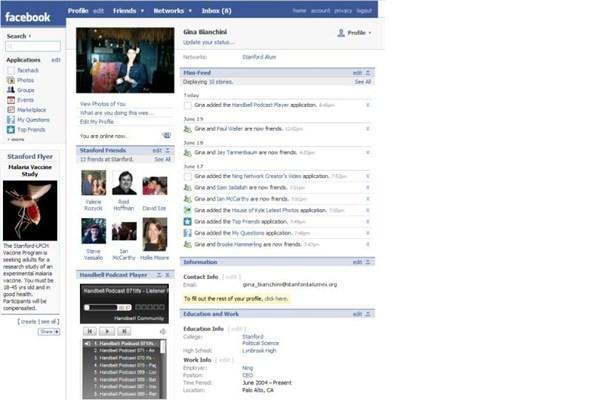600x400 pixels.
Task: Open the Photos application icon in sidebar
Action: click(11, 80)
